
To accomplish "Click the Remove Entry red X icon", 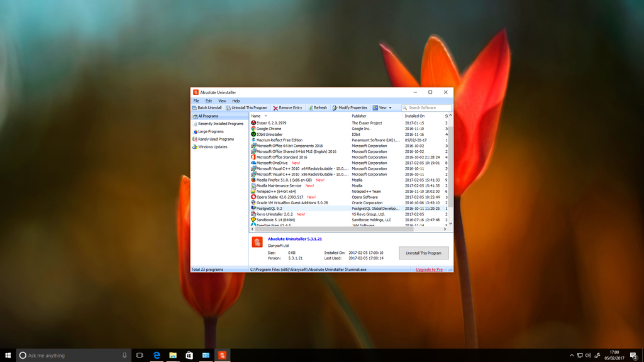I will click(x=275, y=107).
